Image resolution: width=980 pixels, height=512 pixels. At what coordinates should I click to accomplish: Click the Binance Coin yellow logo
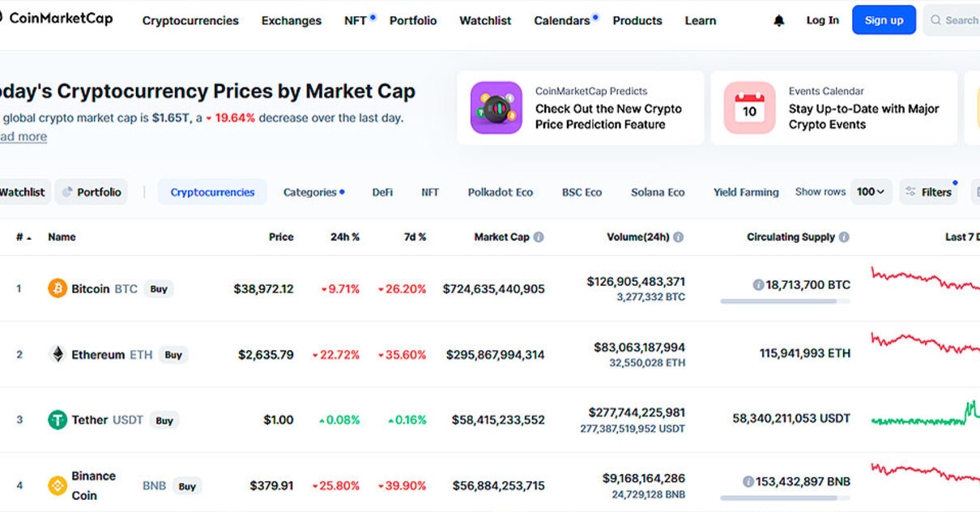pos(58,485)
